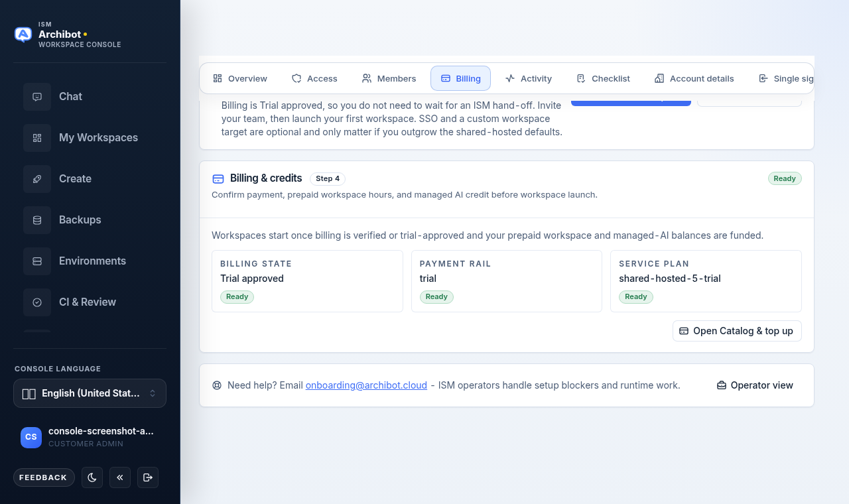
Task: Click the FEEDBACK button
Action: point(44,477)
